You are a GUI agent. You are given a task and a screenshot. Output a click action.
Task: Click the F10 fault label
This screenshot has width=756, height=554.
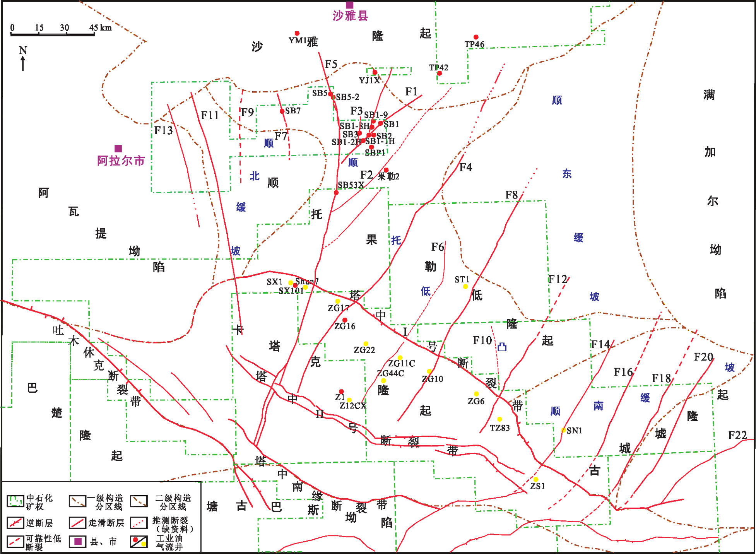coord(482,340)
